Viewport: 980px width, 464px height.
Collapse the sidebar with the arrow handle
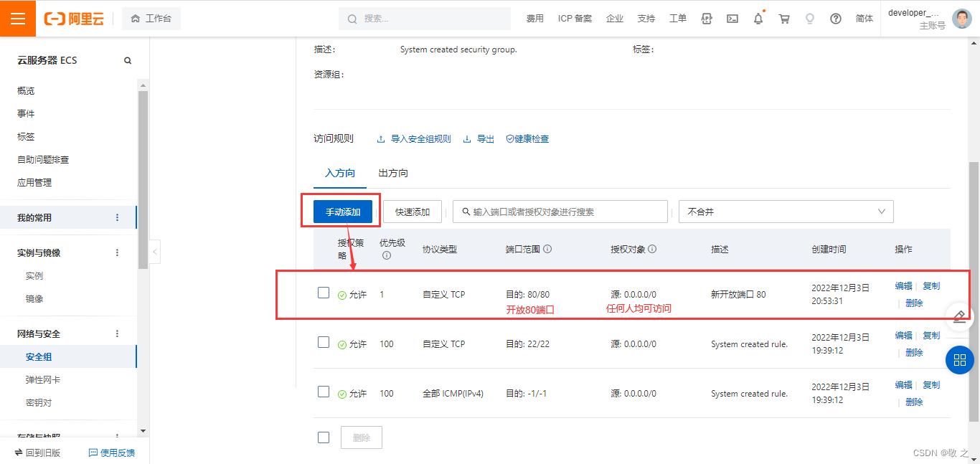155,252
